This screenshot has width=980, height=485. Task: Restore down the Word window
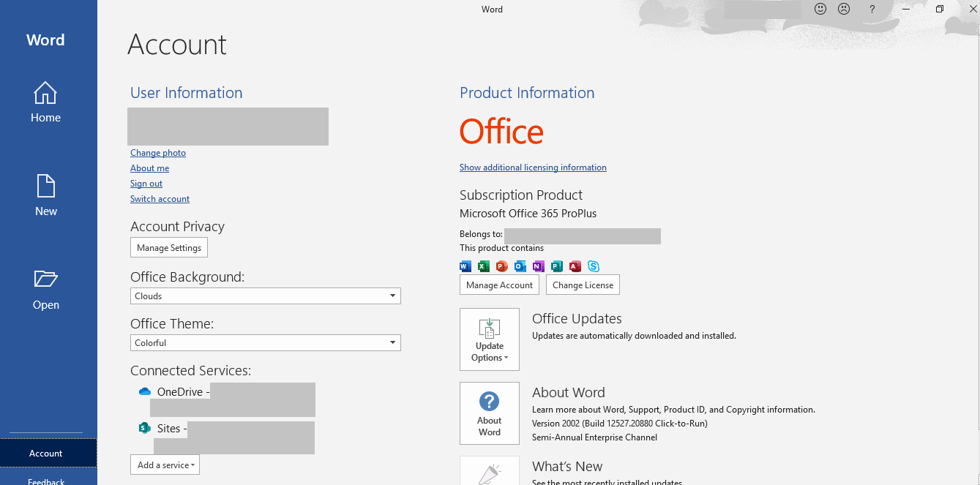click(940, 9)
